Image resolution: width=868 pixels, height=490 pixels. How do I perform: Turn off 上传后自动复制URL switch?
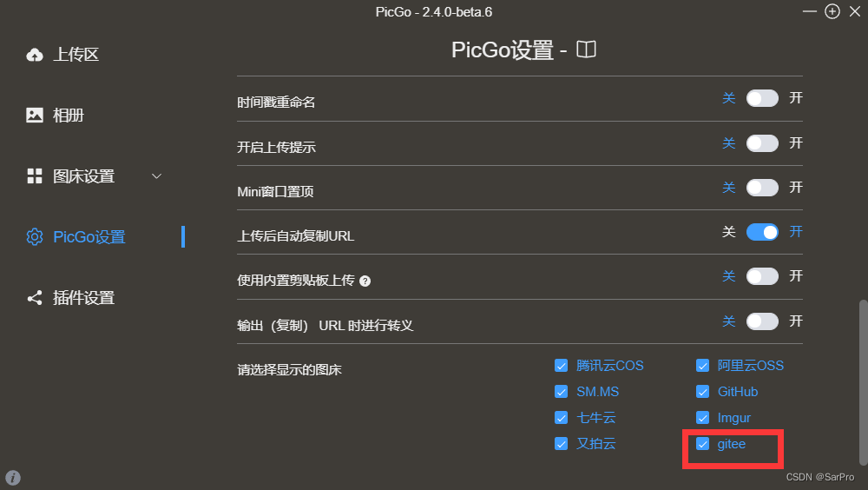762,232
